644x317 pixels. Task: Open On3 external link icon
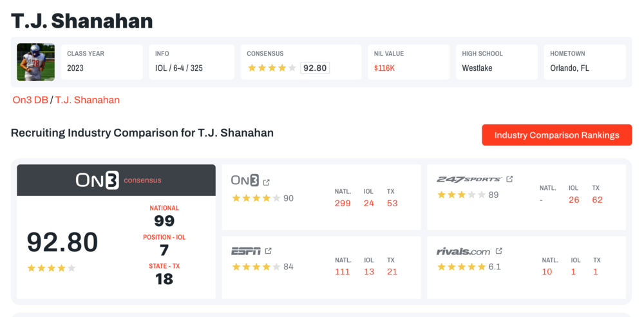(x=267, y=182)
